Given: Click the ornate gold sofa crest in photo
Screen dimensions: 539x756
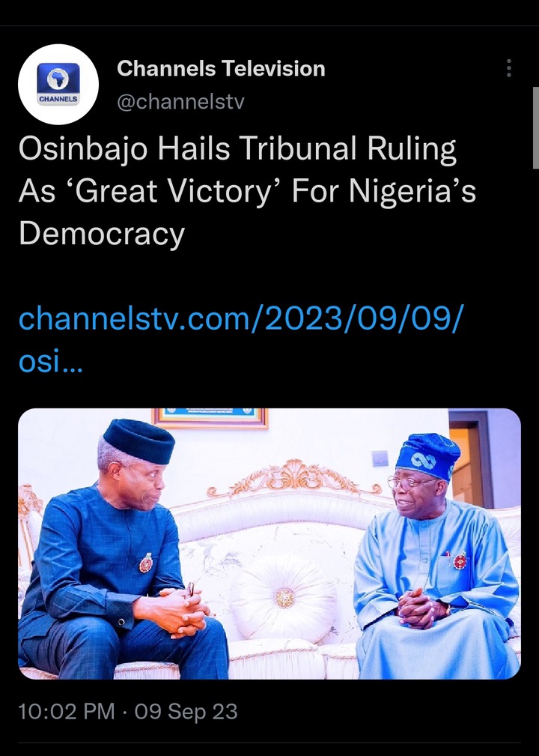Looking at the screenshot, I should (294, 478).
